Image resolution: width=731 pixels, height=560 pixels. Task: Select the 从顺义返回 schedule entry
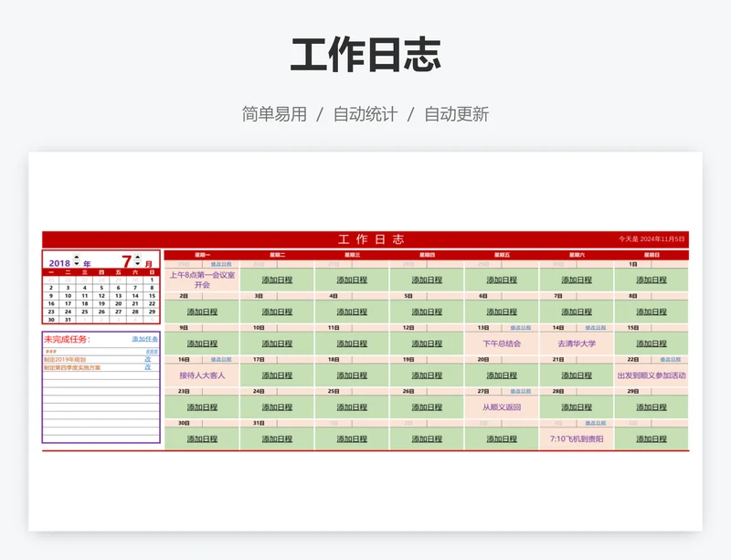[x=502, y=407]
